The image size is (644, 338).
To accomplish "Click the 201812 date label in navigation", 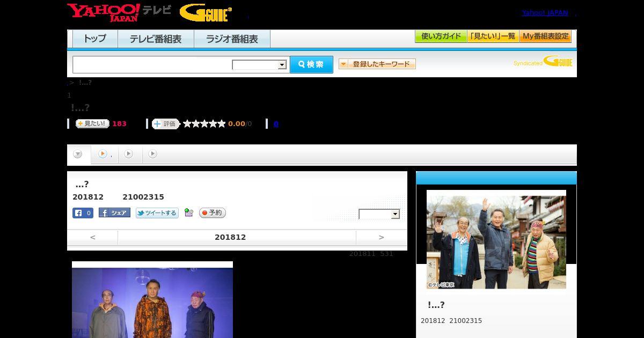I will pyautogui.click(x=230, y=237).
